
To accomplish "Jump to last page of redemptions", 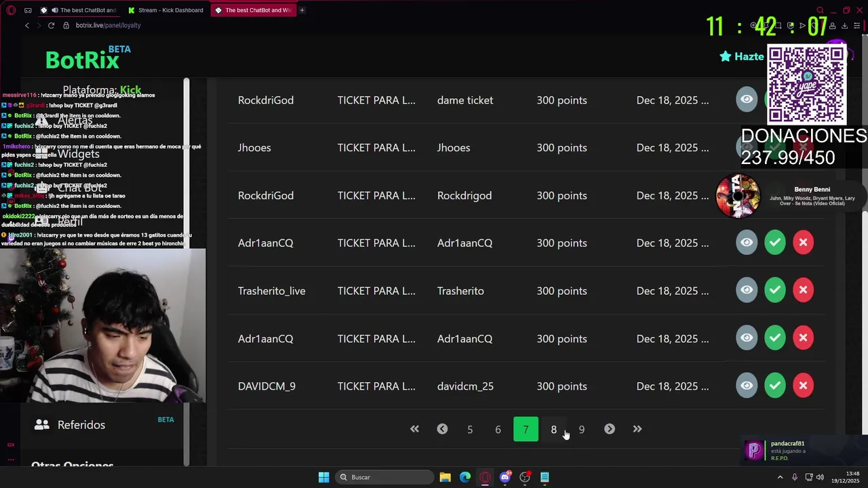I will click(637, 429).
